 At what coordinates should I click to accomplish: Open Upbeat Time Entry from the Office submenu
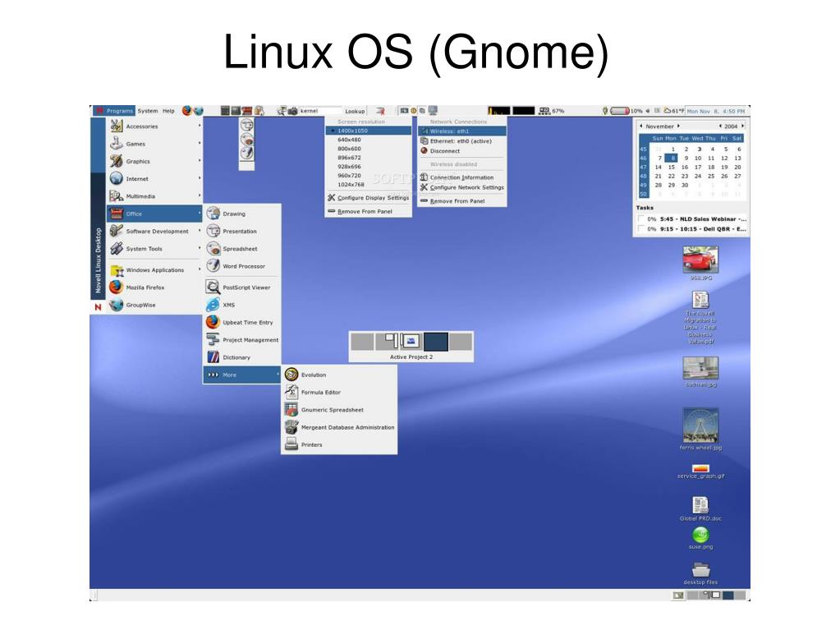click(241, 322)
